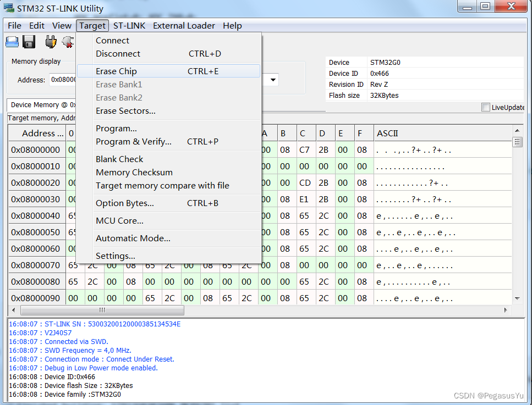Click log line Connection mode : Connect Under Reset.
Image resolution: width=532 pixels, height=405 pixels.
coord(91,359)
